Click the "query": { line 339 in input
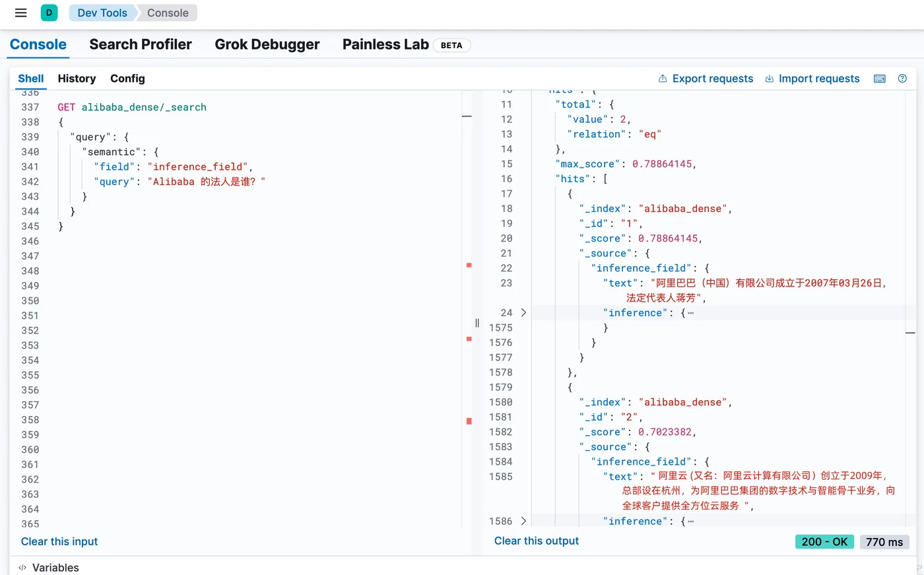The height and width of the screenshot is (575, 924). (x=99, y=137)
